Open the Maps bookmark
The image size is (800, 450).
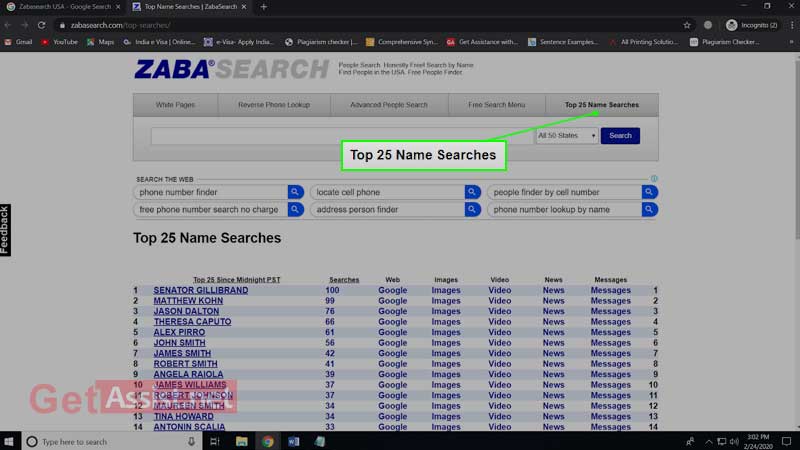tap(101, 42)
